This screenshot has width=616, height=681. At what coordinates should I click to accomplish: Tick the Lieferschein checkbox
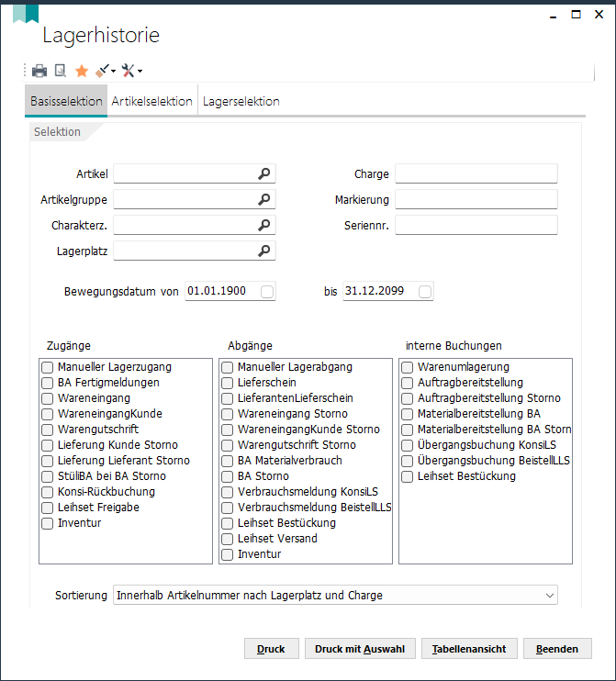click(227, 383)
